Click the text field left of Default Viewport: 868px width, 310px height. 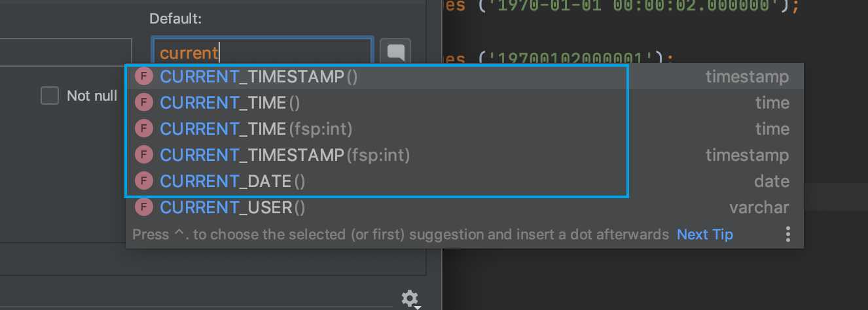click(65, 52)
